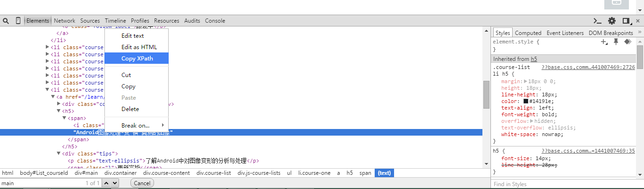Choose Edit text in the context menu
The height and width of the screenshot is (189, 644).
pos(137,36)
